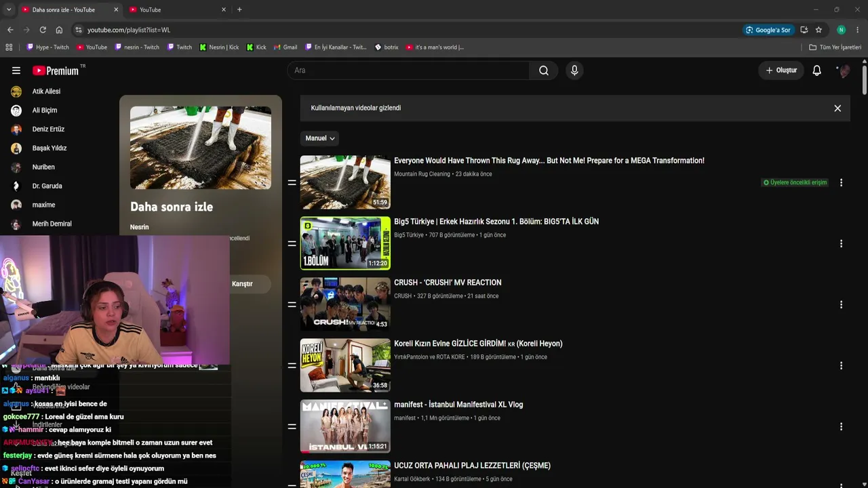Click the 'Karıştır' shuffle button
The image size is (868, 488).
pyautogui.click(x=242, y=284)
